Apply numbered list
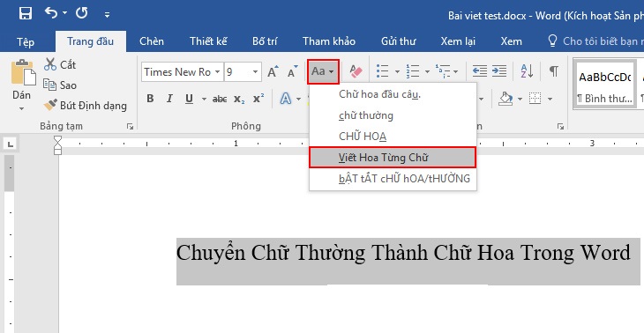Image resolution: width=644 pixels, height=333 pixels. 413,71
